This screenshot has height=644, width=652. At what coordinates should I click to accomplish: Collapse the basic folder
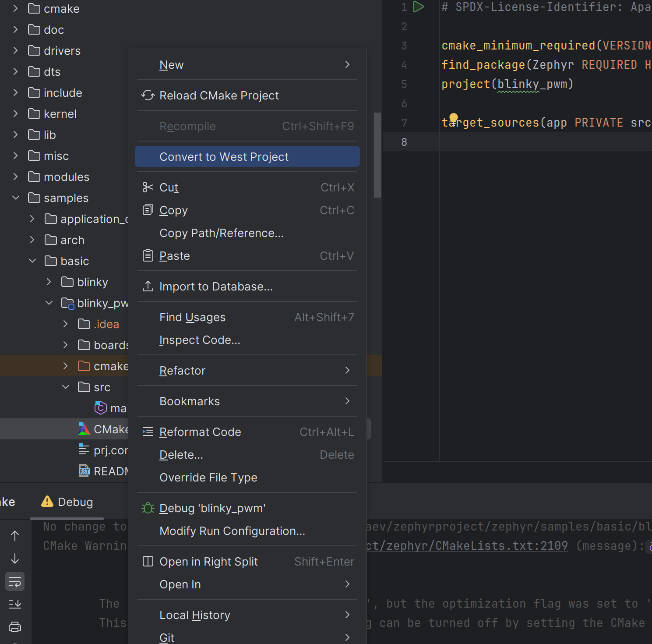[32, 261]
